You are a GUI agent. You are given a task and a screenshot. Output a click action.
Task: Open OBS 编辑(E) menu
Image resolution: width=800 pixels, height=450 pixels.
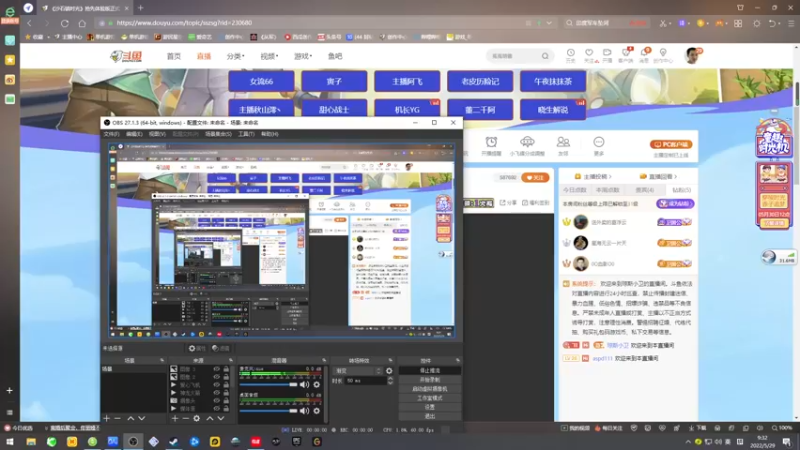tap(134, 134)
